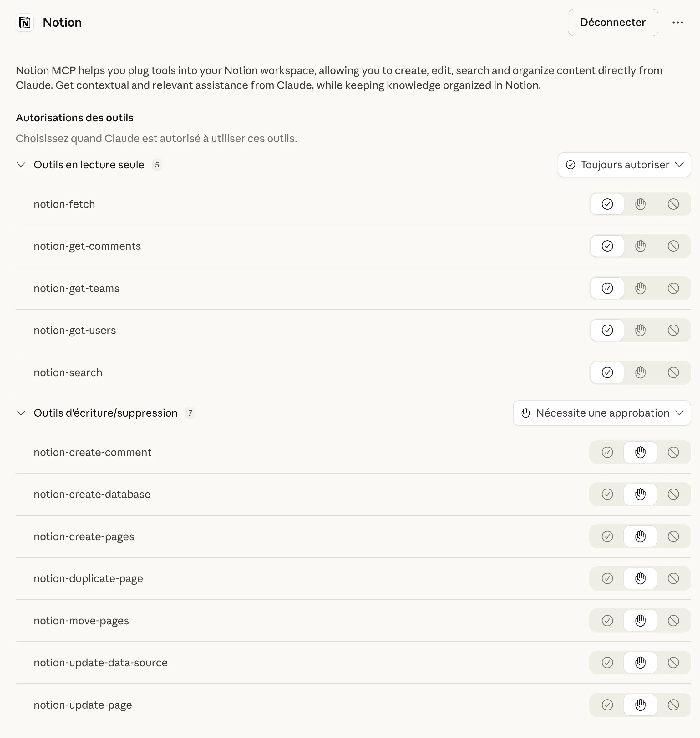Open the Toujours autoriser dropdown
Screen dimensions: 700x738
pos(624,165)
